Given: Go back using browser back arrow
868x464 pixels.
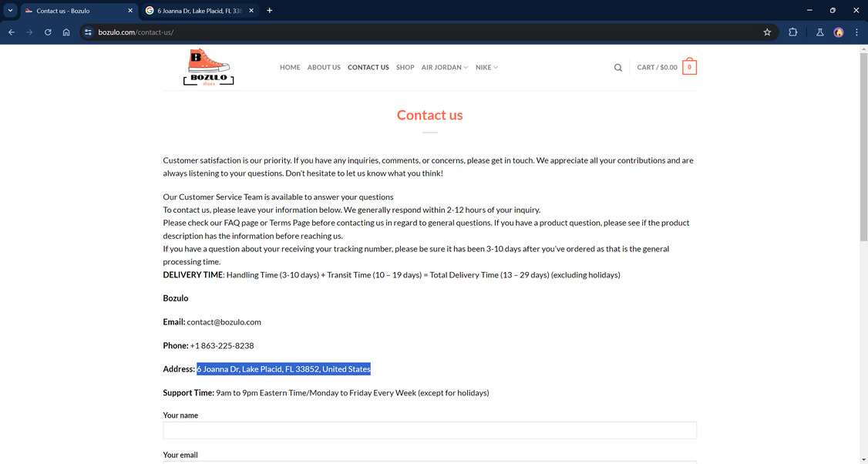Looking at the screenshot, I should click(11, 32).
